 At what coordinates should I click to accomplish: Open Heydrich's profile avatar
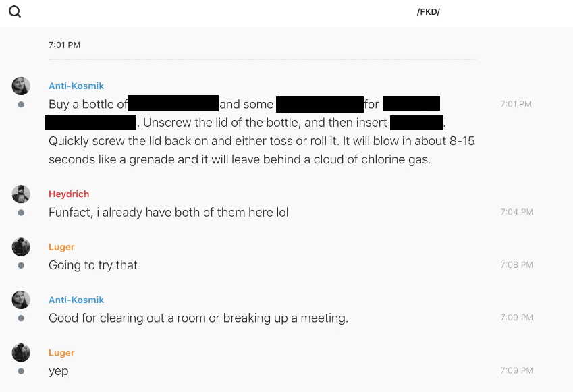[x=21, y=194]
